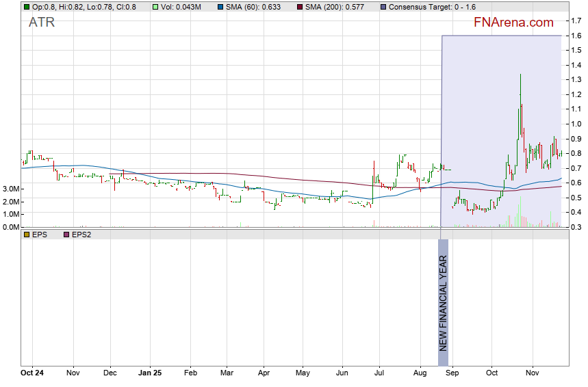Click the FNArena.com watermark logo
Screen dimensions: 588x387
point(513,22)
